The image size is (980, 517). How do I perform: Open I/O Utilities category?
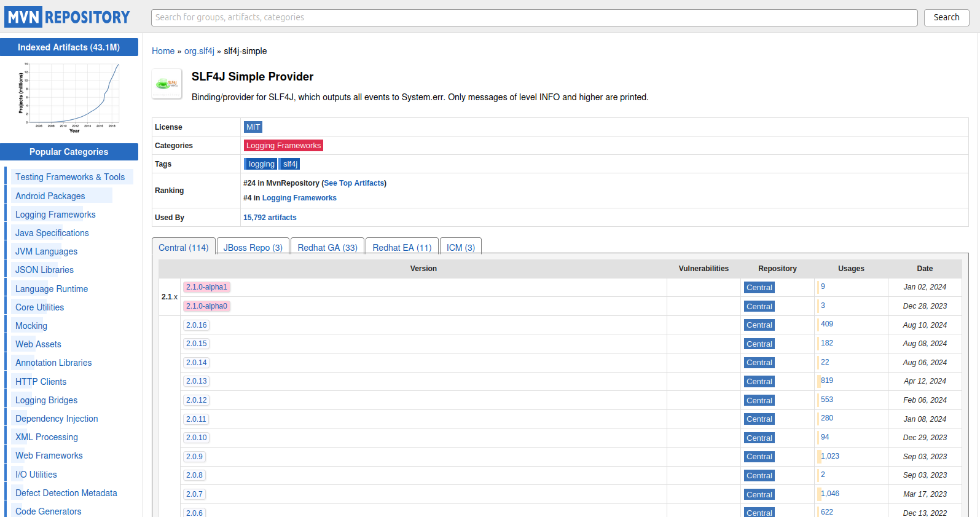click(36, 475)
